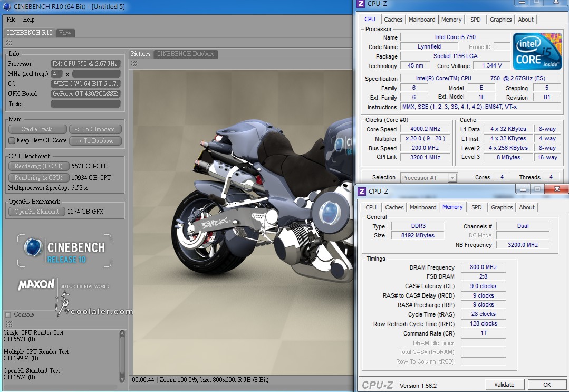Click the 19934 CB-CPU score
This screenshot has height=392, width=569.
pos(91,178)
